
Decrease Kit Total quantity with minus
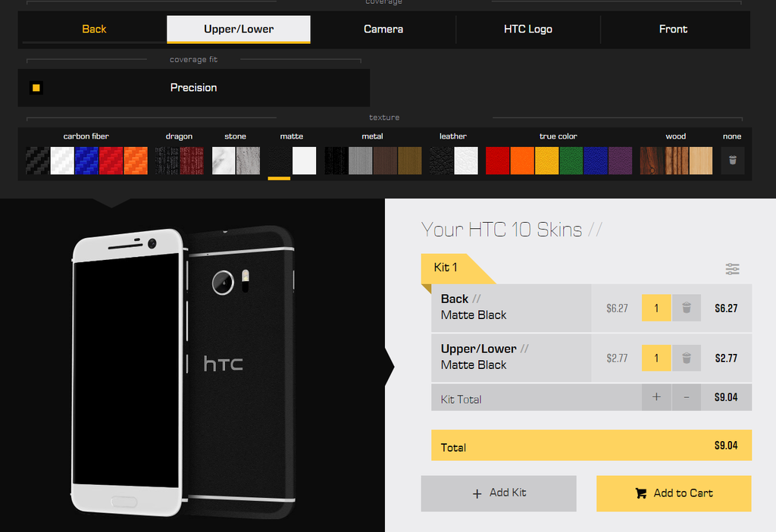tap(687, 397)
